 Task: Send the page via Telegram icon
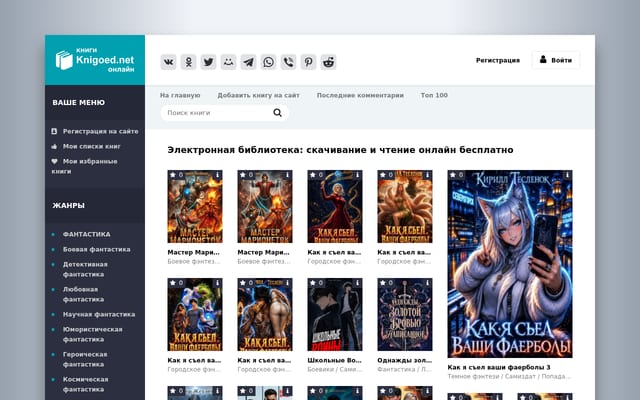click(248, 62)
